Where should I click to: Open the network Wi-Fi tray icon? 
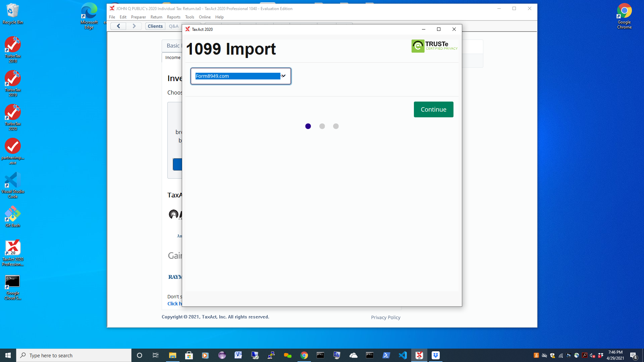click(x=560, y=355)
